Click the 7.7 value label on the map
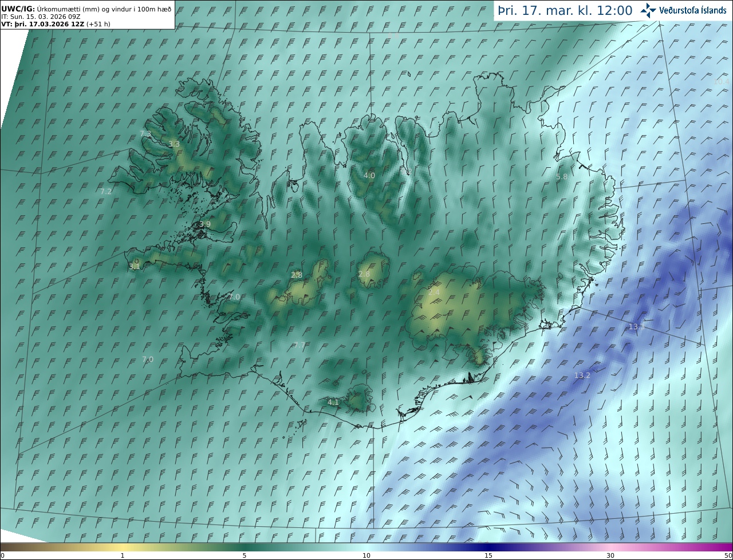Viewport: 733px width, 560px height. click(299, 345)
